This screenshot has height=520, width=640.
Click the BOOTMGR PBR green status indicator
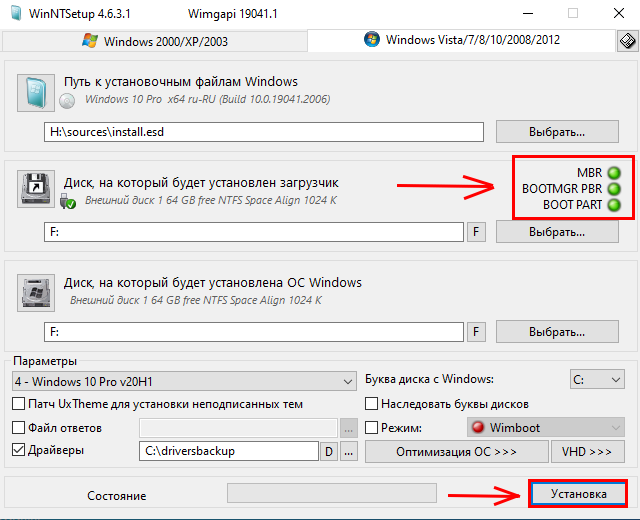614,189
